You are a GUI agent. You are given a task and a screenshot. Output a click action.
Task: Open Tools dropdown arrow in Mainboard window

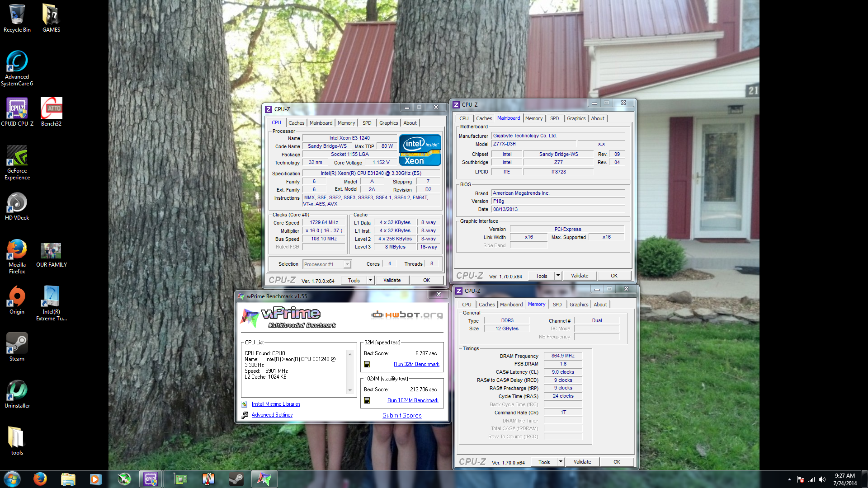pos(558,276)
